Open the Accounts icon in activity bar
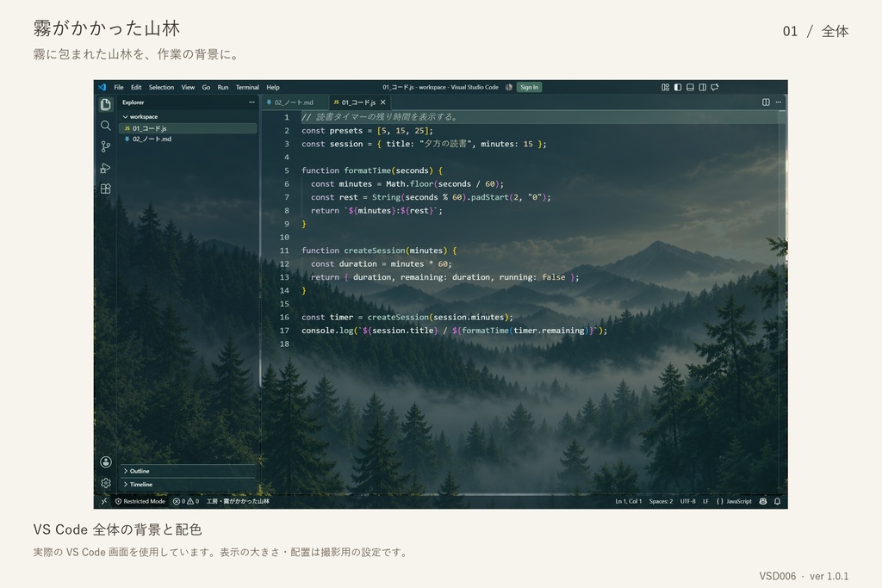Image resolution: width=882 pixels, height=588 pixels. [x=105, y=462]
